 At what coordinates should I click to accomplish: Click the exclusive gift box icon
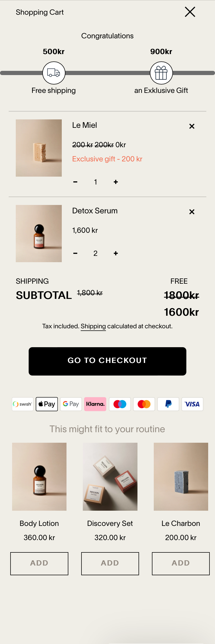tap(161, 73)
